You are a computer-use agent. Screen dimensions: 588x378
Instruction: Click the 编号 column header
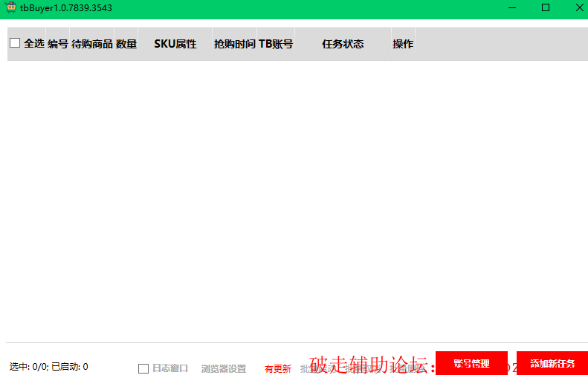[58, 44]
